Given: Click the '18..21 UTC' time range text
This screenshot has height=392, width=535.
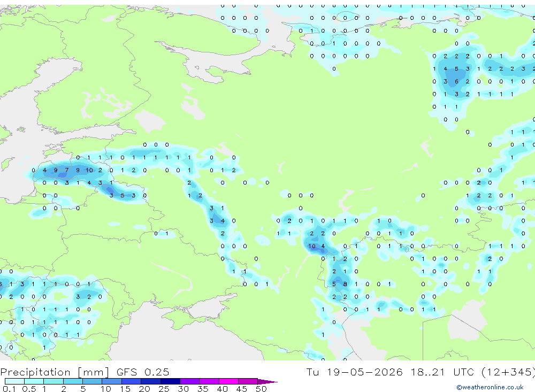Looking at the screenshot, I should click(x=442, y=372).
